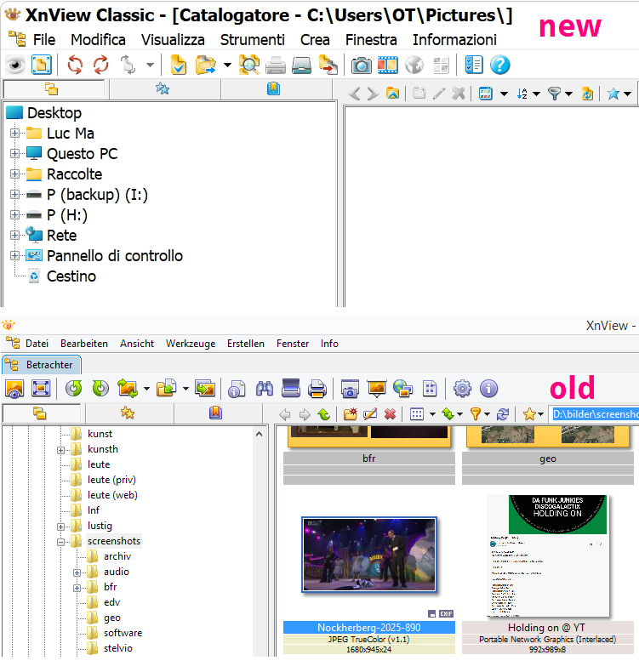Image resolution: width=639 pixels, height=672 pixels.
Task: Open blue help question mark icon
Action: point(499,65)
